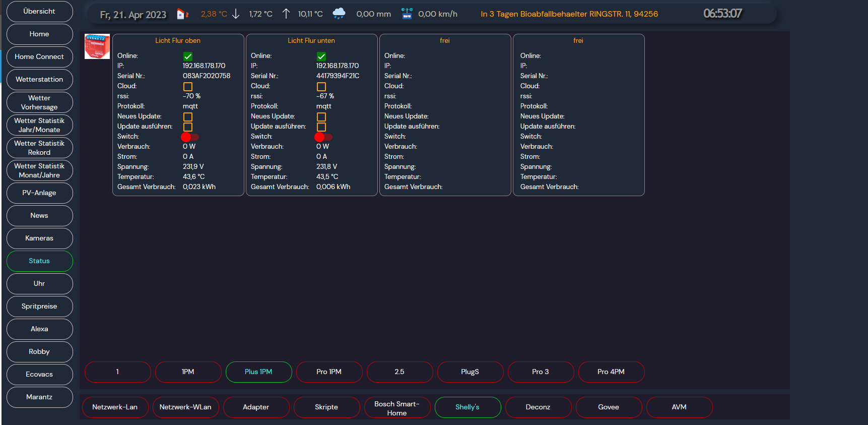868x425 pixels.
Task: Click the wind speed icon
Action: tap(407, 14)
